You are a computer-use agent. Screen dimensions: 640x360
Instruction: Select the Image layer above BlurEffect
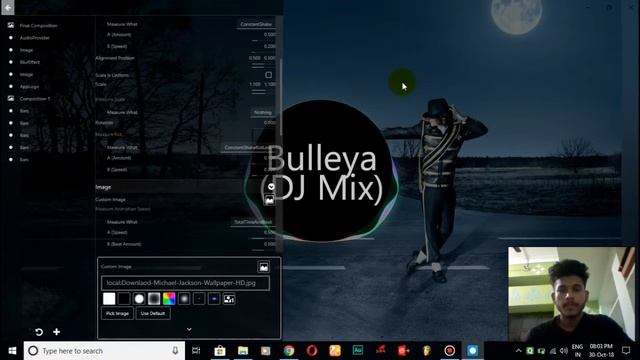click(26, 50)
